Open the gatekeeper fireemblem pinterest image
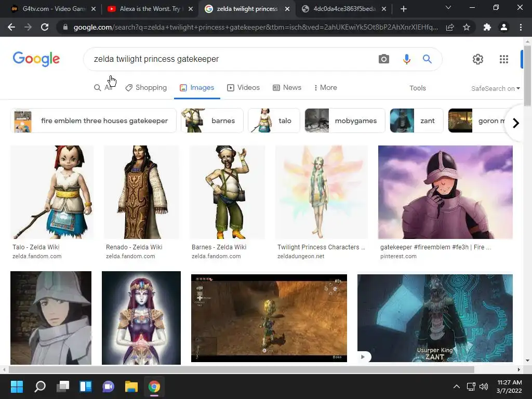The width and height of the screenshot is (532, 399). 445,192
